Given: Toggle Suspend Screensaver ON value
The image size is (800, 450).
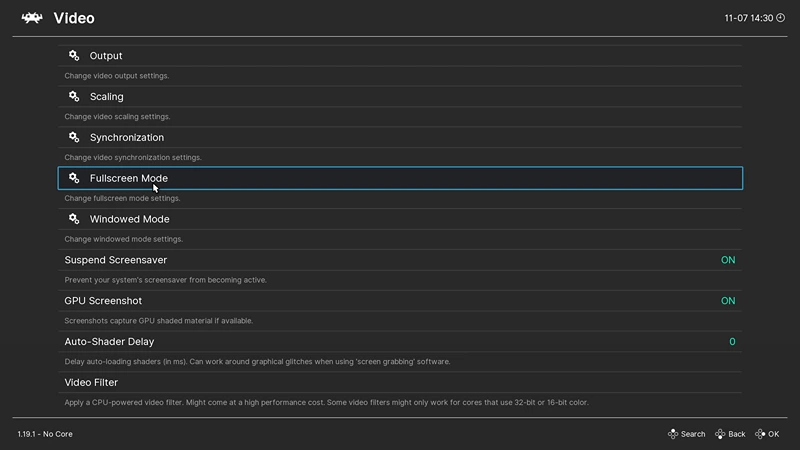Looking at the screenshot, I should (x=728, y=260).
